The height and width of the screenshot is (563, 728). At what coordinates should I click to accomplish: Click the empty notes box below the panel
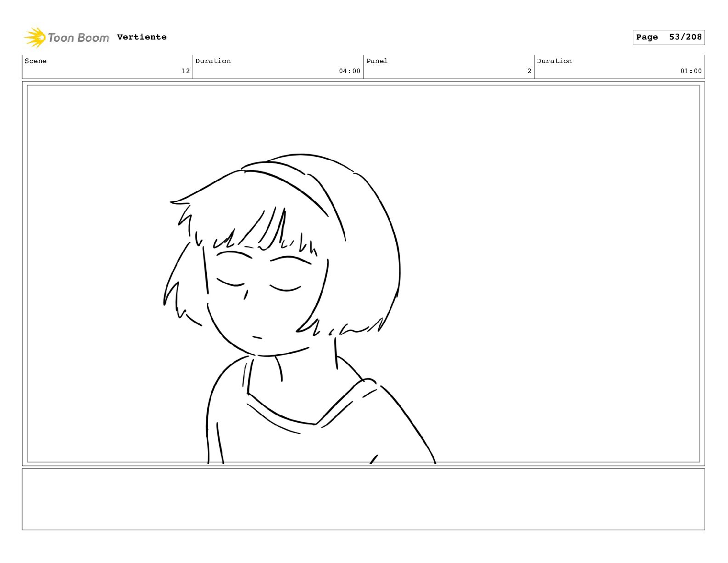coord(363,499)
